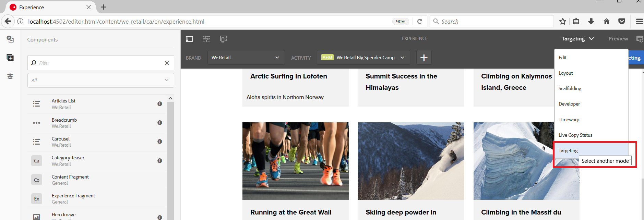This screenshot has width=644, height=220.
Task: Open the Content Tree layers icon
Action: (x=10, y=76)
